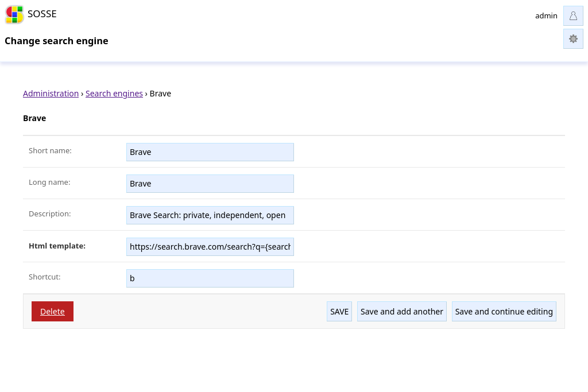The width and height of the screenshot is (588, 392).
Task: Click the bold Brave section heading
Action: (34, 118)
